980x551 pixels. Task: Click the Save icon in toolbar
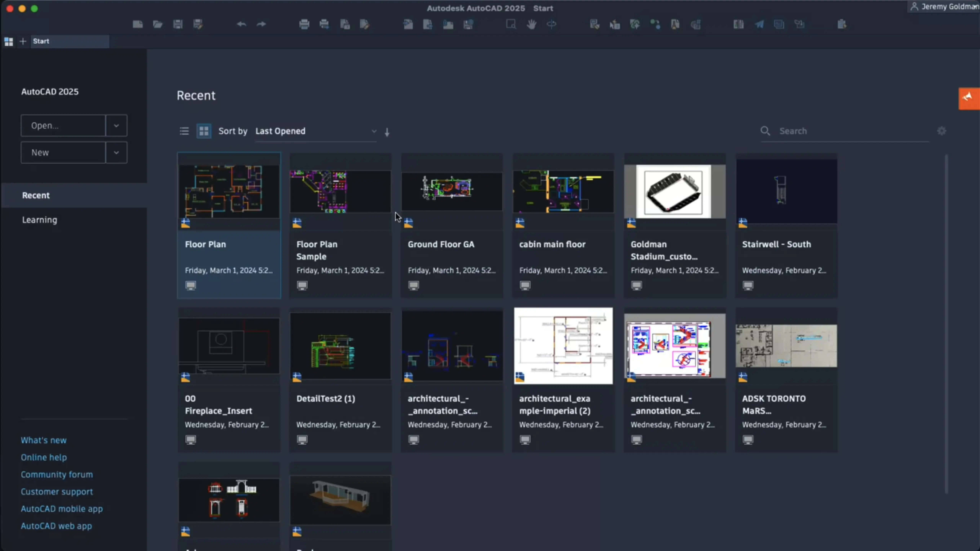178,24
